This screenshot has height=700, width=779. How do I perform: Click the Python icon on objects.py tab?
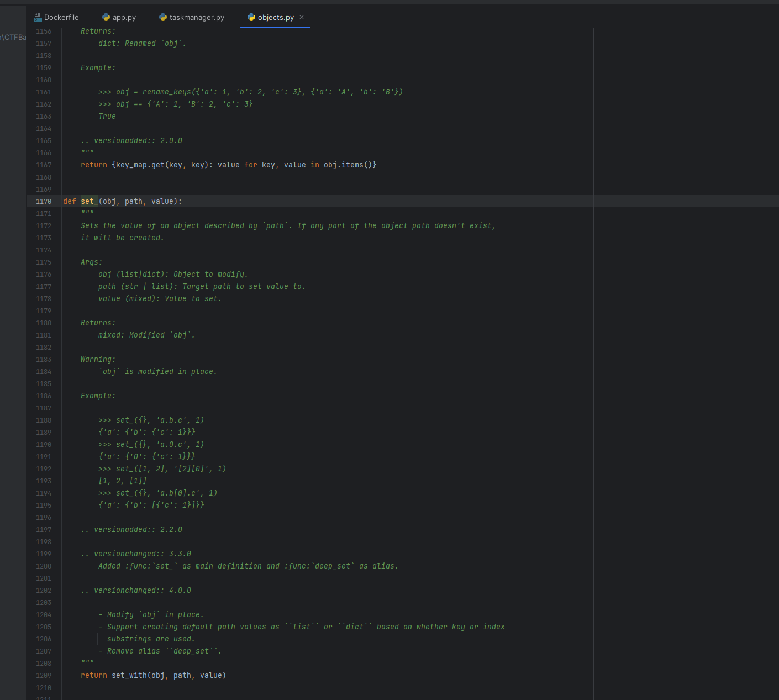[251, 17]
